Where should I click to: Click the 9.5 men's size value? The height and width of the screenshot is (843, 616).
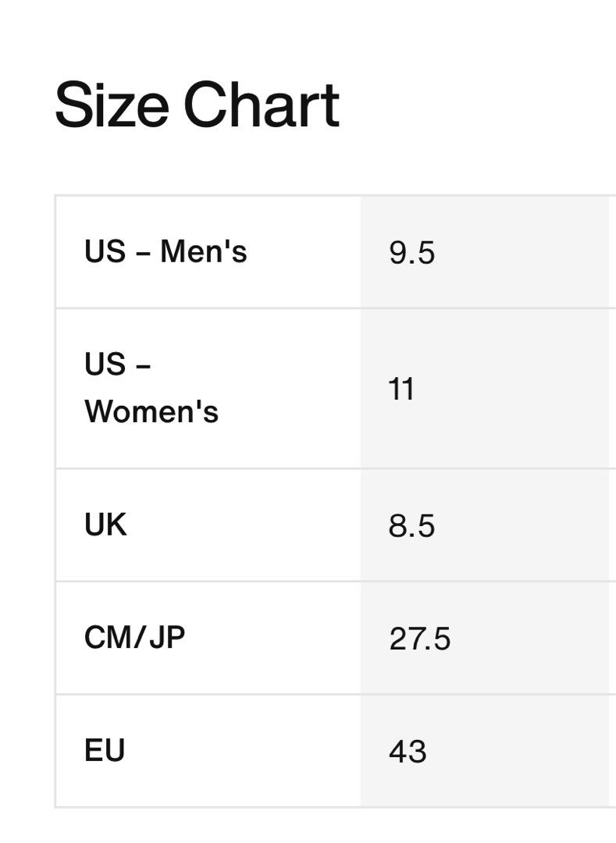411,253
